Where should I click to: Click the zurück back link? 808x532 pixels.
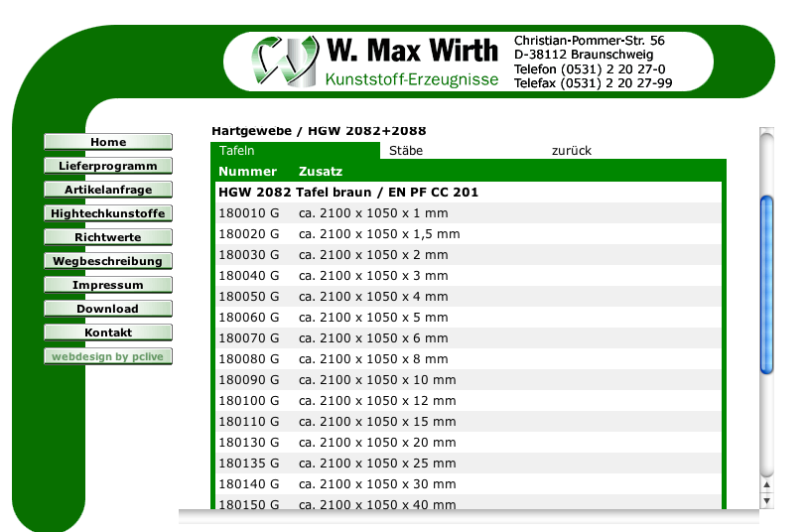tap(571, 151)
